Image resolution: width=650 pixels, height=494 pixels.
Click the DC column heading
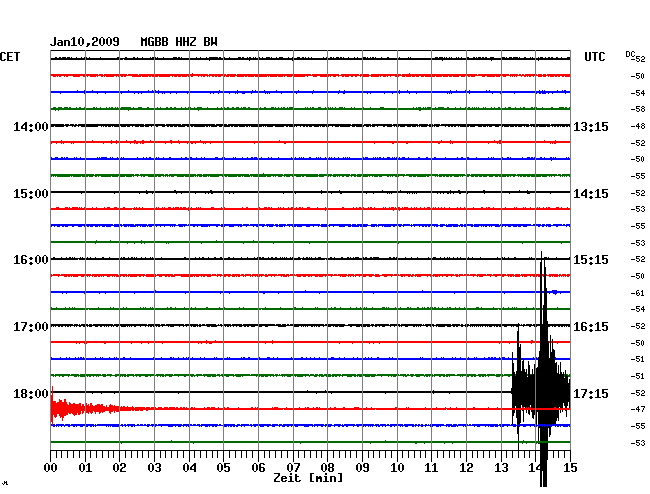click(630, 54)
